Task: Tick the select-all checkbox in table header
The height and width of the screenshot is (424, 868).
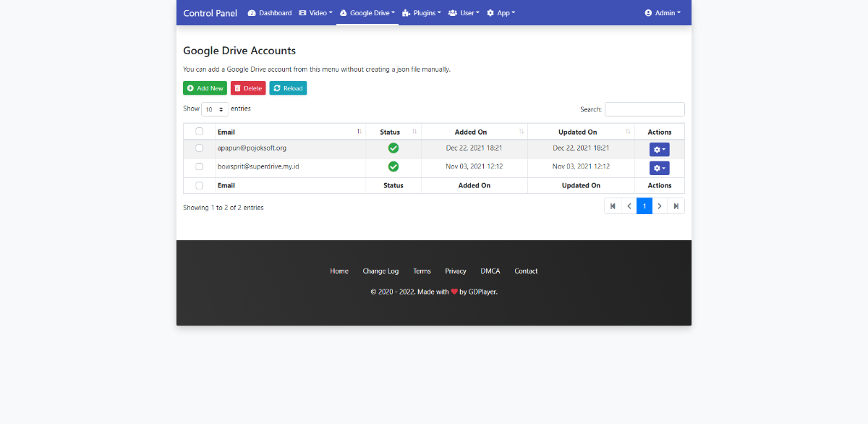Action: [200, 132]
